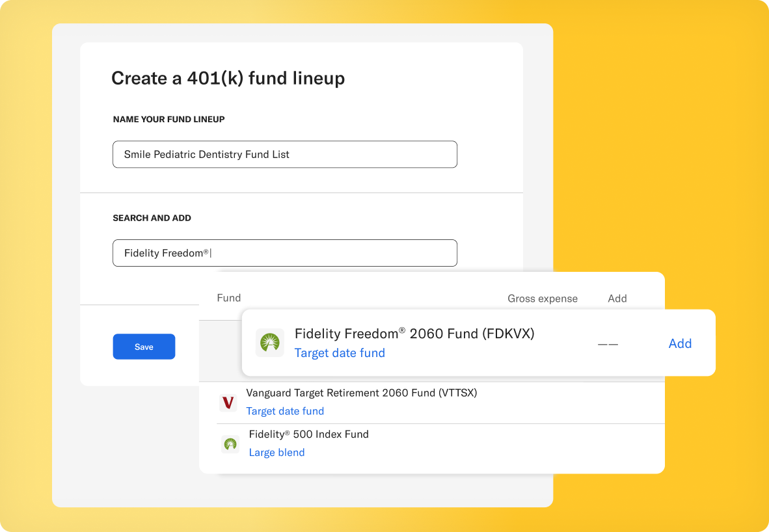The height and width of the screenshot is (532, 769).
Task: Select Fidelity 500 Index Fund name
Action: coord(308,434)
